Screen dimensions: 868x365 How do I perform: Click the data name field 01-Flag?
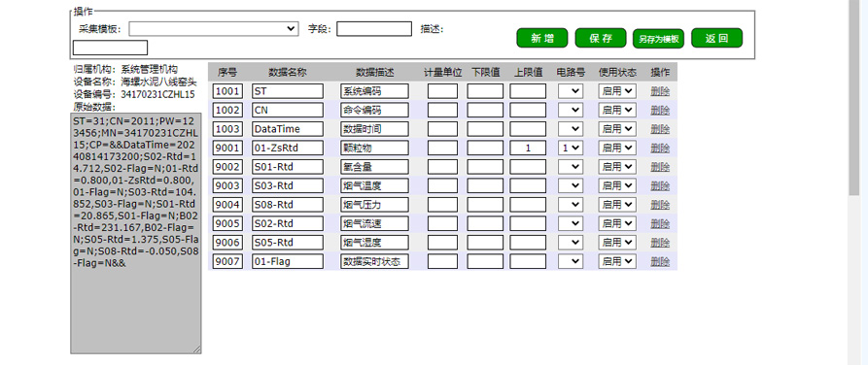[x=288, y=261]
